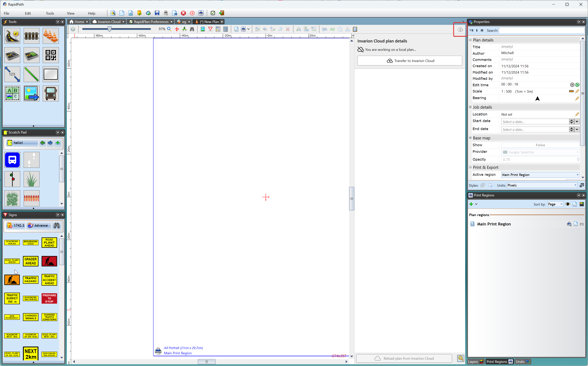Open the RapidPlan Preferences tab
The image size is (588, 366).
(151, 21)
